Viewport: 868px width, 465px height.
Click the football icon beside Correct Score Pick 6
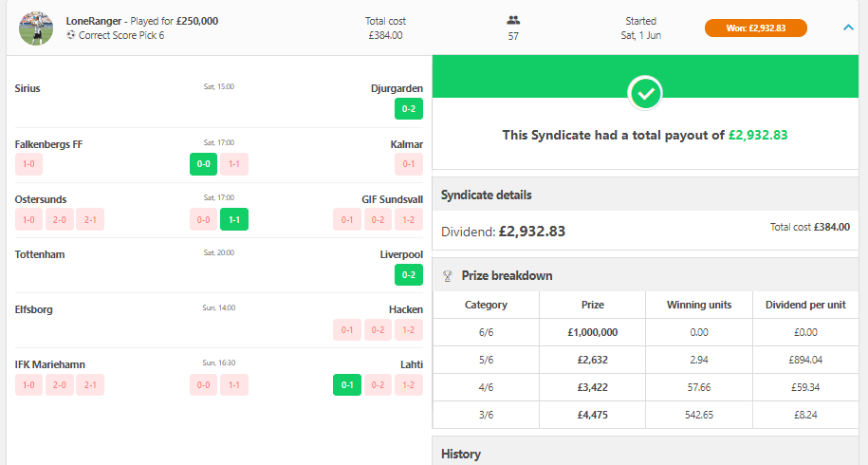point(71,35)
